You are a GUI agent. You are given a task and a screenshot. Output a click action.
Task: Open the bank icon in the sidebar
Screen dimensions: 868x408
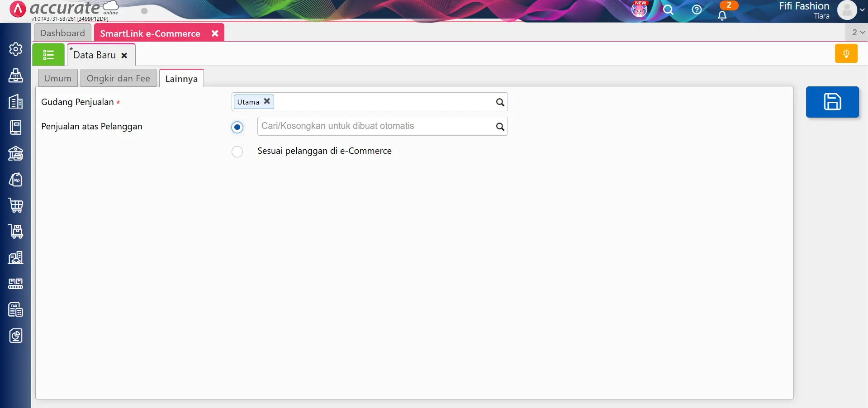coord(16,153)
